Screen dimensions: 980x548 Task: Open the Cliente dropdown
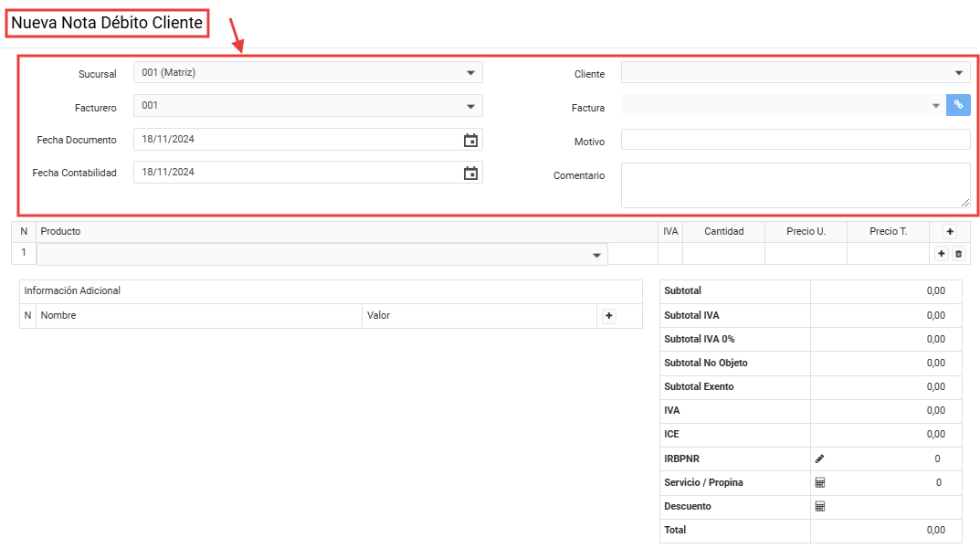(x=796, y=72)
